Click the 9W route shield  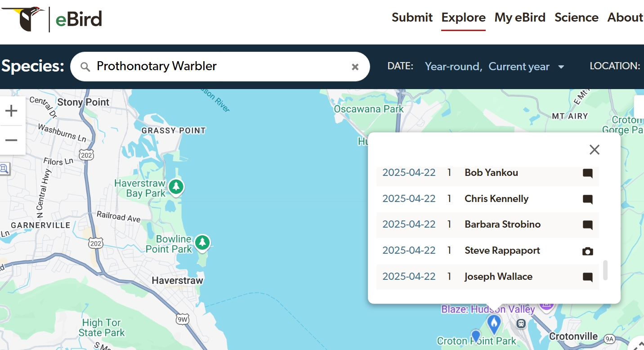click(x=182, y=320)
